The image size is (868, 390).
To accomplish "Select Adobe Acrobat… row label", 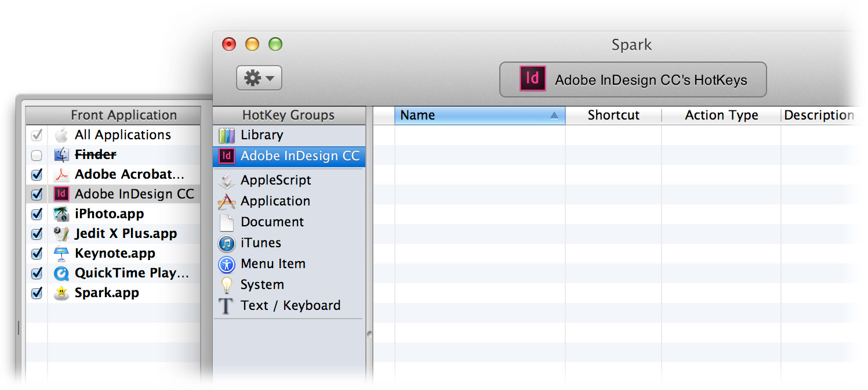I will click(129, 175).
